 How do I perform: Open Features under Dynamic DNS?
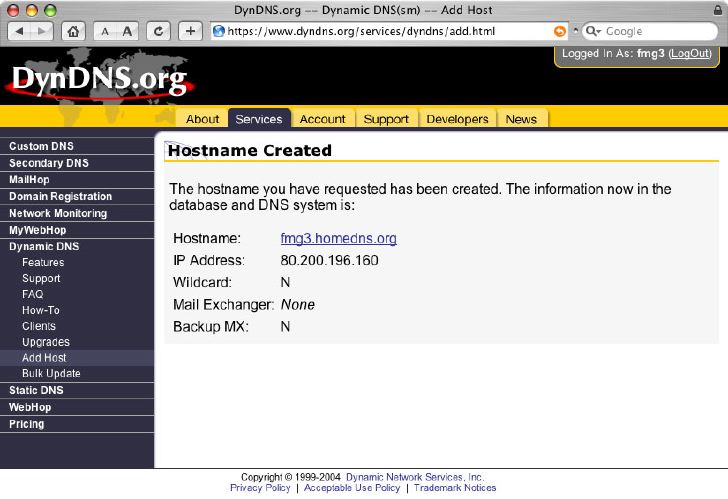tap(43, 262)
